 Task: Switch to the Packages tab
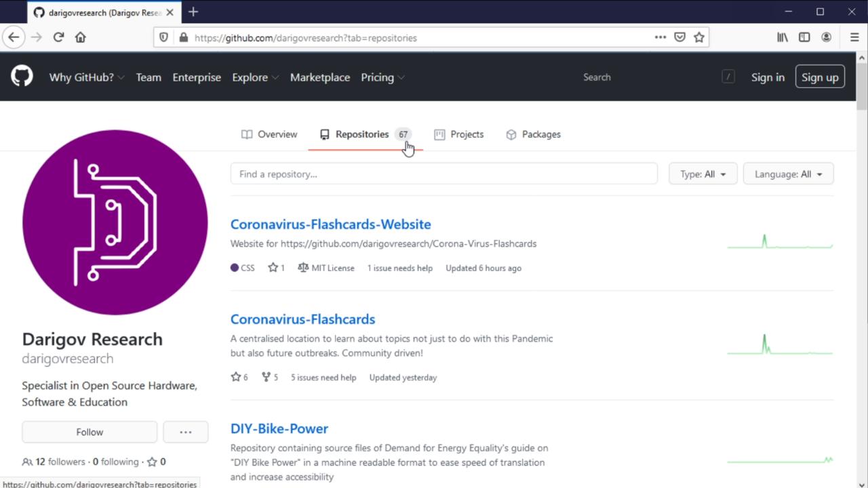(x=533, y=134)
